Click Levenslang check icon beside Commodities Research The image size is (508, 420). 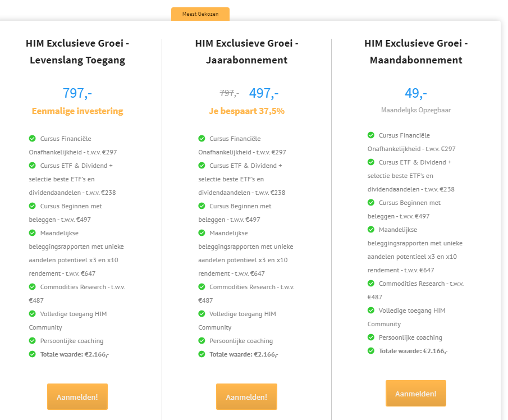pos(33,287)
